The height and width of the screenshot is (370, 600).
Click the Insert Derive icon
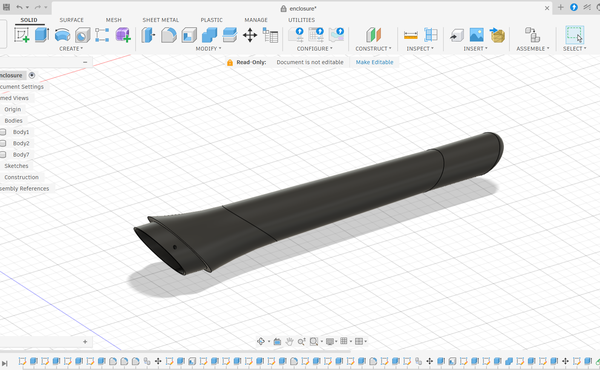coord(457,35)
